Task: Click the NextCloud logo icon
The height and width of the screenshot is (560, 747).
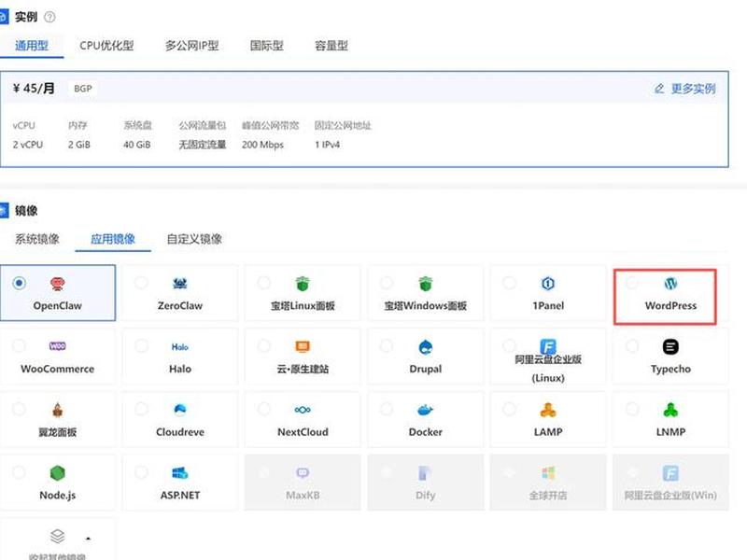Action: 303,410
